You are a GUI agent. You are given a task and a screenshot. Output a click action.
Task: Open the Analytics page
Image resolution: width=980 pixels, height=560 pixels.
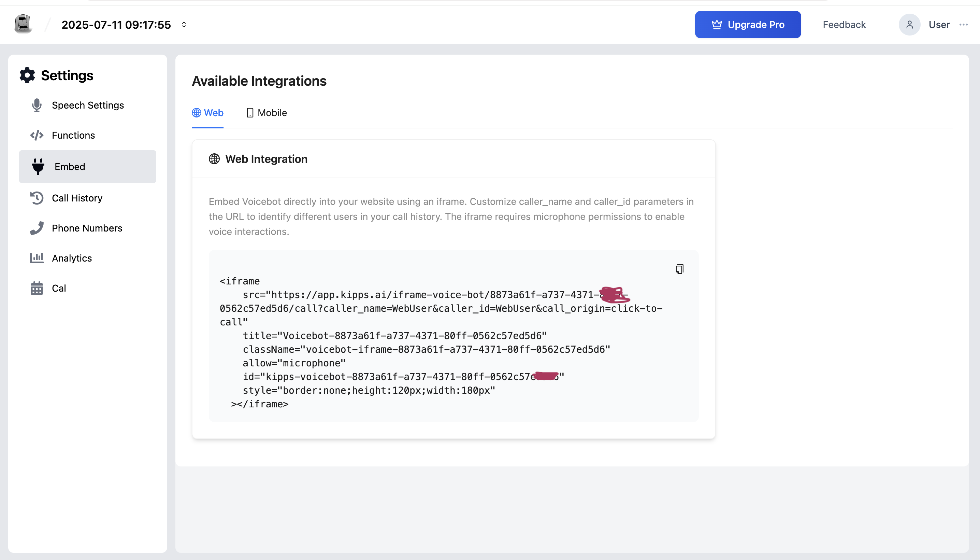tap(88, 258)
